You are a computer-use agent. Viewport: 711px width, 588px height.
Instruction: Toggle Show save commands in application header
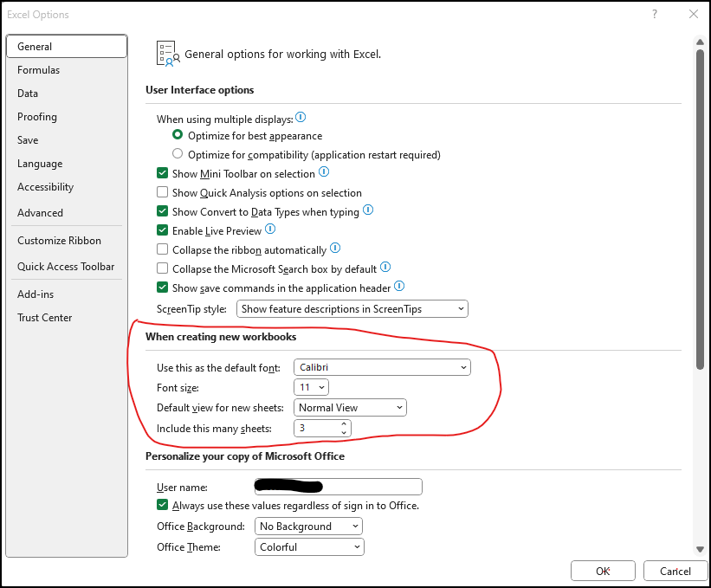click(x=162, y=288)
